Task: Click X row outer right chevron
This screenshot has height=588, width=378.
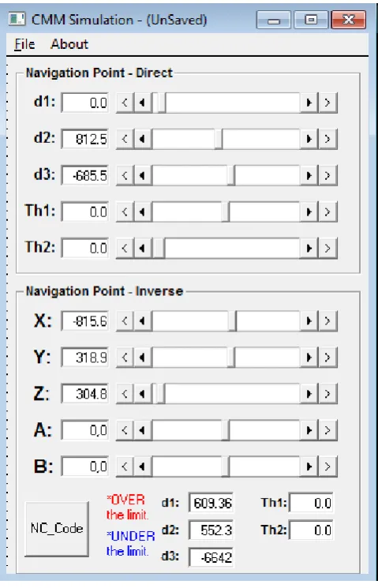Action: [327, 321]
